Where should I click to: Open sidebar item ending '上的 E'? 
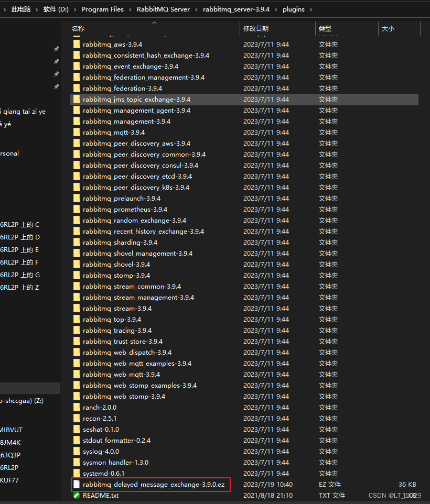tap(19, 250)
